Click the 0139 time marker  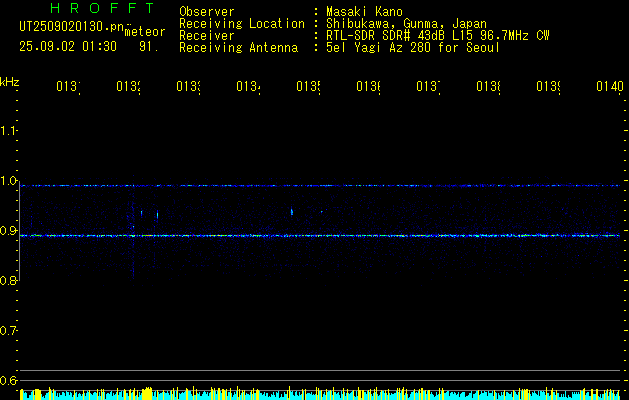(x=548, y=86)
